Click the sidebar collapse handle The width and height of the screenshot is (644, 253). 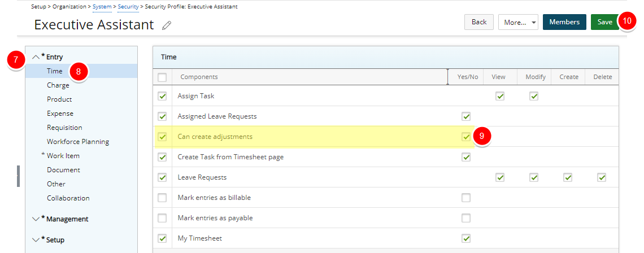(18, 176)
